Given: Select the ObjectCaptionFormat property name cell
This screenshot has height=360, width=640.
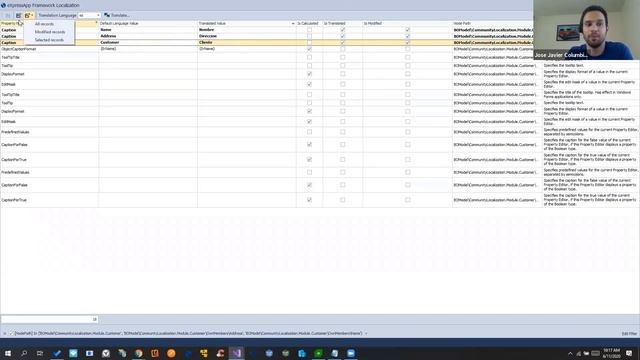Looking at the screenshot, I should [x=49, y=49].
